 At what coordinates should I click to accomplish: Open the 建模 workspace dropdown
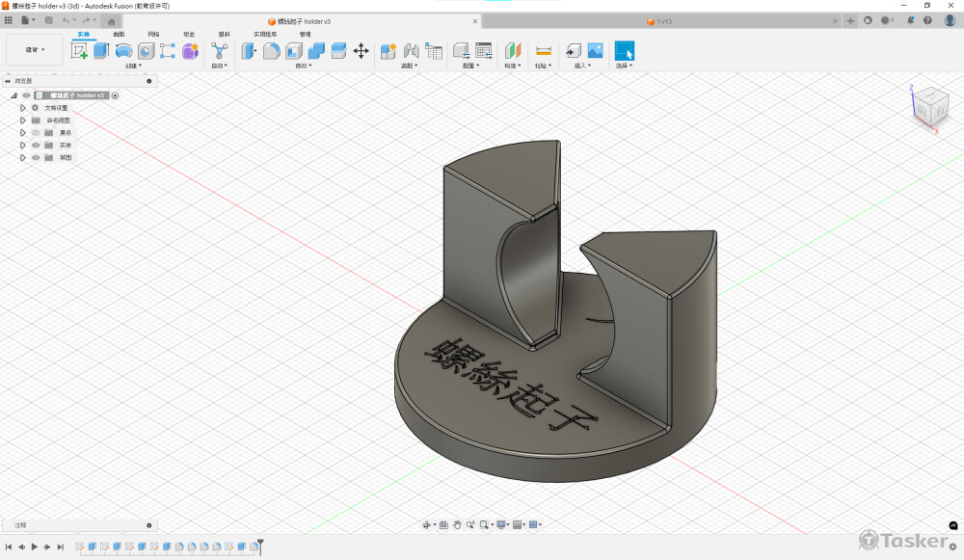pos(35,50)
